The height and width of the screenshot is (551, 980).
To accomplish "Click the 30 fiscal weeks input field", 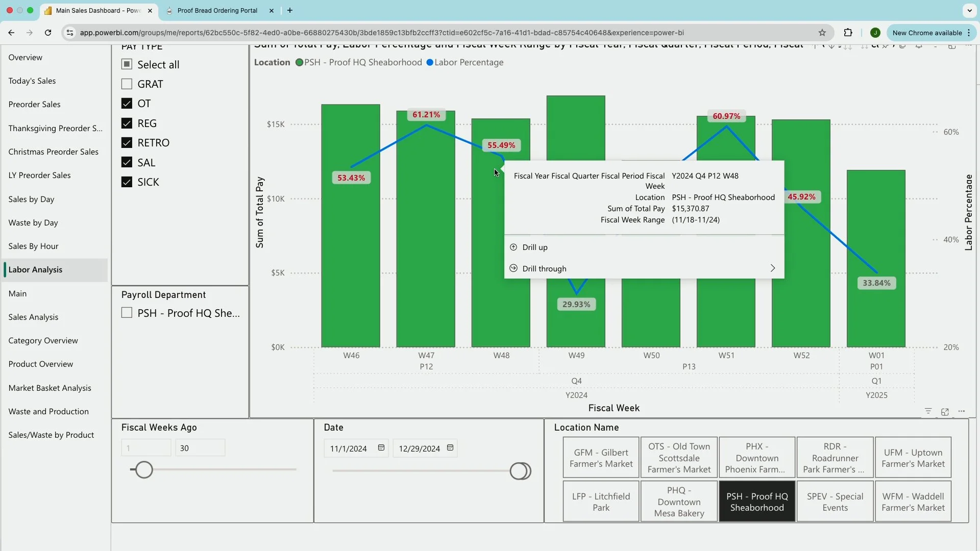I will click(200, 448).
